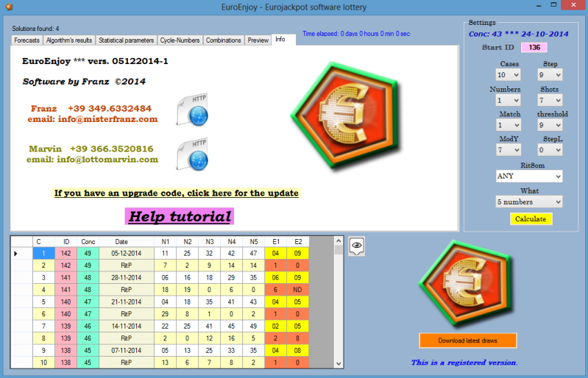This screenshot has width=588, height=378.
Task: Open the What dropdown showing 5 numbers
Action: [x=529, y=202]
